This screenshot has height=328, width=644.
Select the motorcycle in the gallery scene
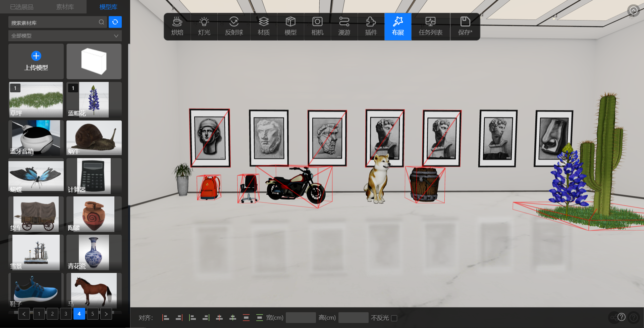pyautogui.click(x=295, y=186)
